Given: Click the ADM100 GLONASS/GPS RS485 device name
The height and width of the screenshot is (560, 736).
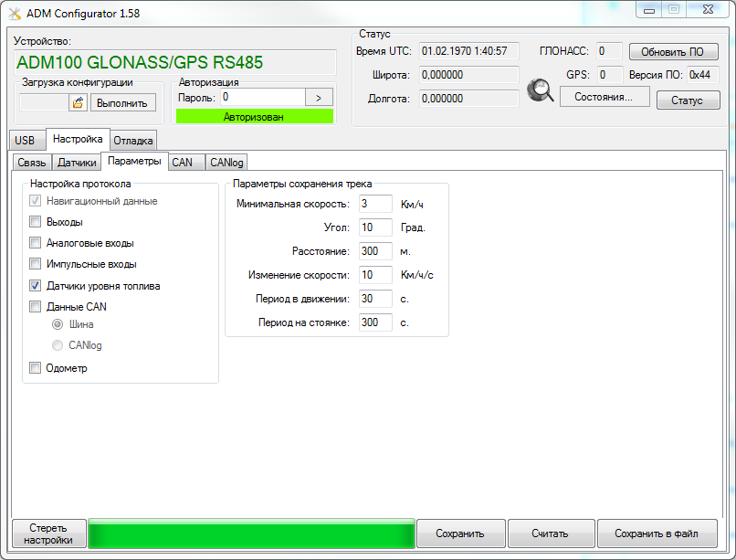Looking at the screenshot, I should [x=175, y=62].
